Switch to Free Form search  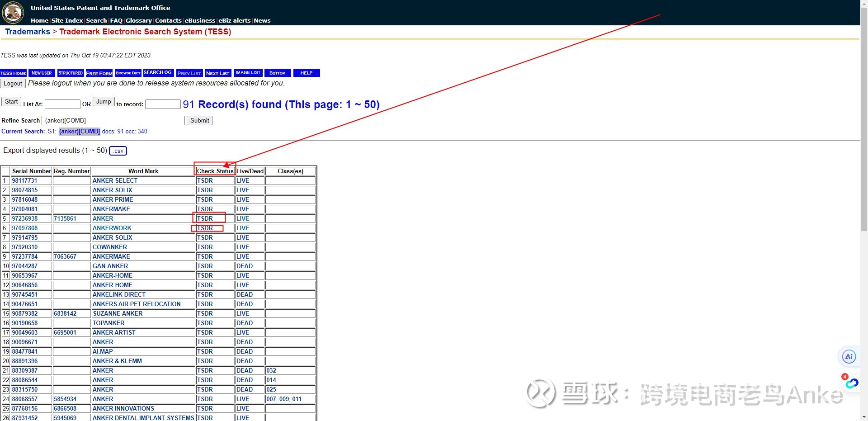99,73
